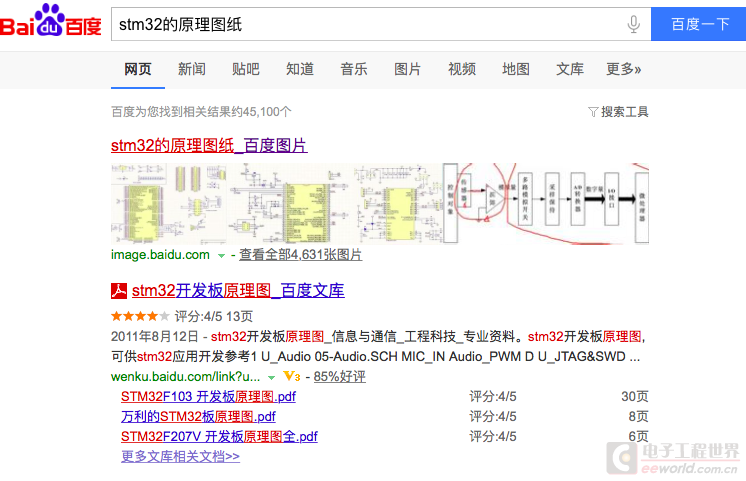Open the stm32的原理图纸_百度图片 result link
The width and height of the screenshot is (746, 481).
(209, 146)
